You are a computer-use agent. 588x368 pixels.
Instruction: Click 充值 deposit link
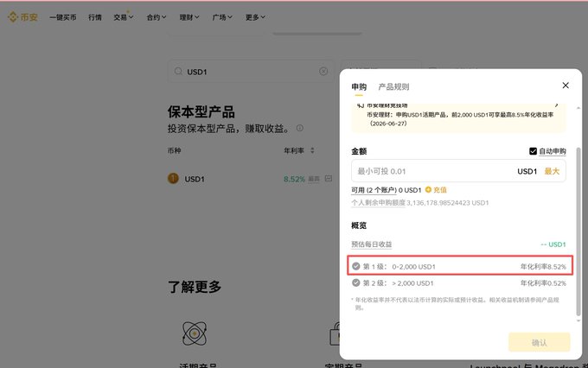tap(436, 190)
